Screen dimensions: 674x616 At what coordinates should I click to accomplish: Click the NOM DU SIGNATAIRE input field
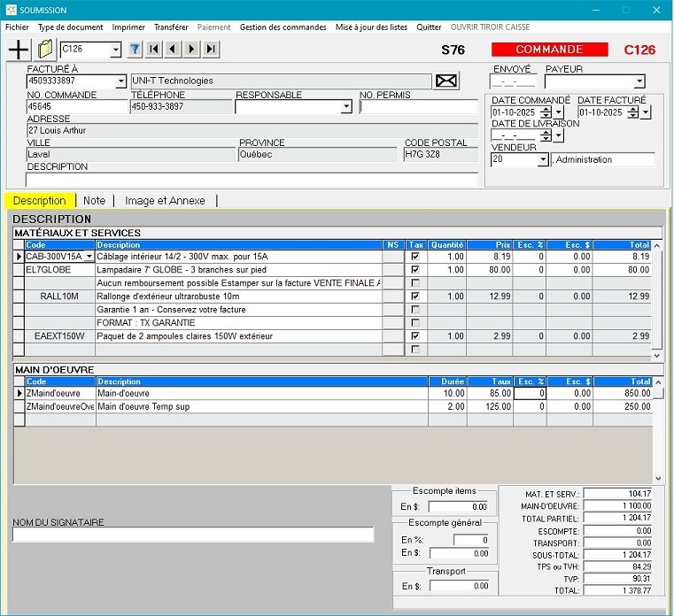(x=193, y=535)
